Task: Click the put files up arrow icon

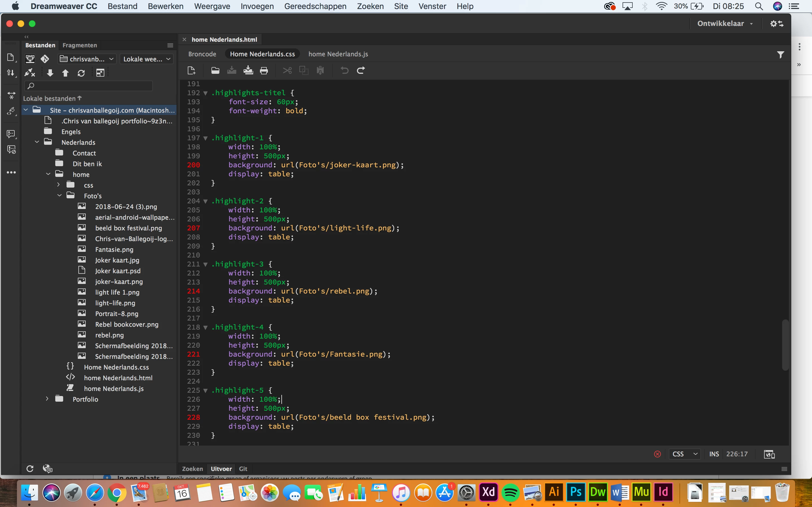Action: (65, 73)
